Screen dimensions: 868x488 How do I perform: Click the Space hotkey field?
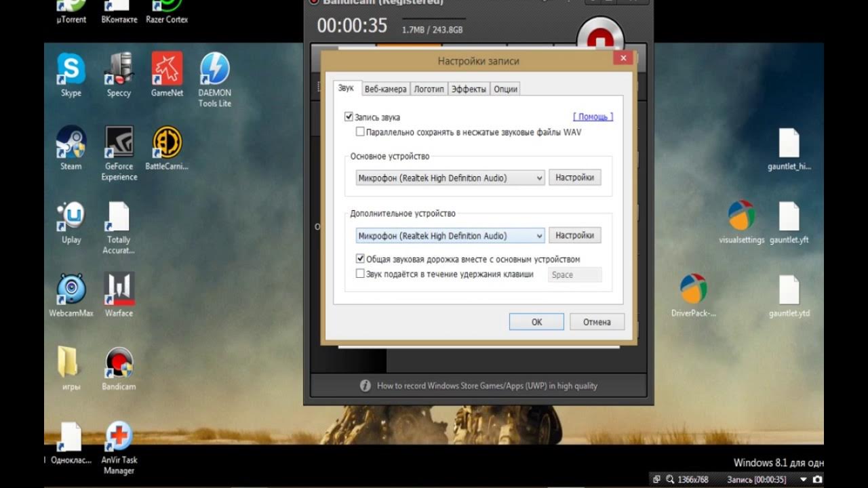[574, 274]
